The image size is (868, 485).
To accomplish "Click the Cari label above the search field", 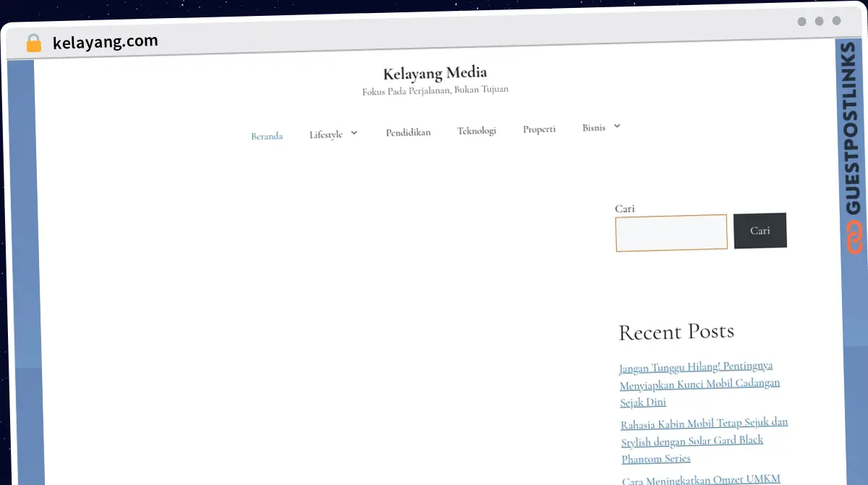I will [625, 208].
